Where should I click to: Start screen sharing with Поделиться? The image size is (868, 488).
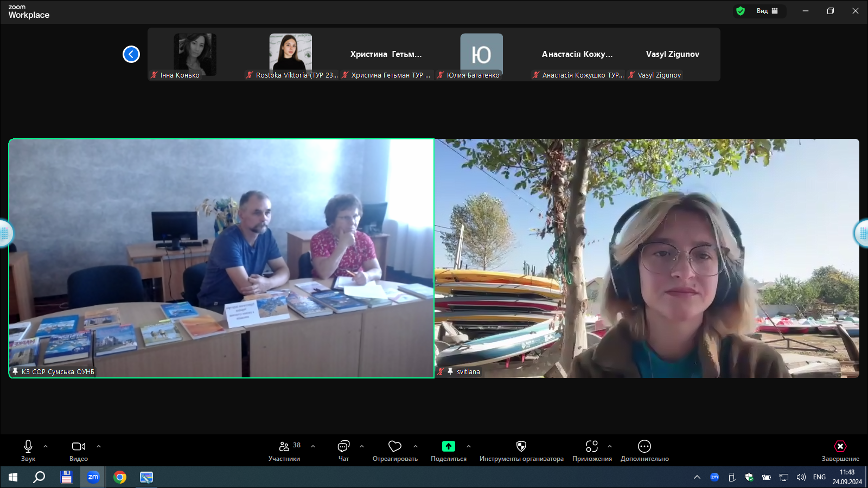[x=448, y=450]
